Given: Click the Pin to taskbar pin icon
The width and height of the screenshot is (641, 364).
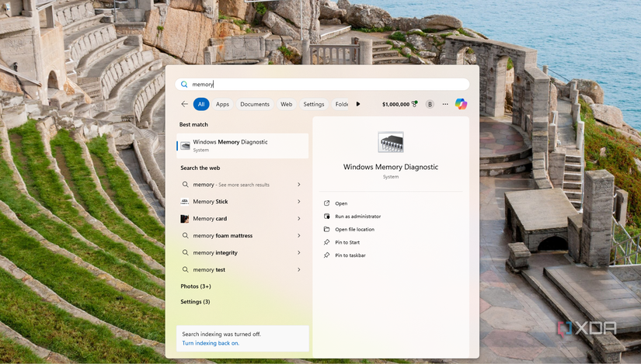Looking at the screenshot, I should pos(326,255).
